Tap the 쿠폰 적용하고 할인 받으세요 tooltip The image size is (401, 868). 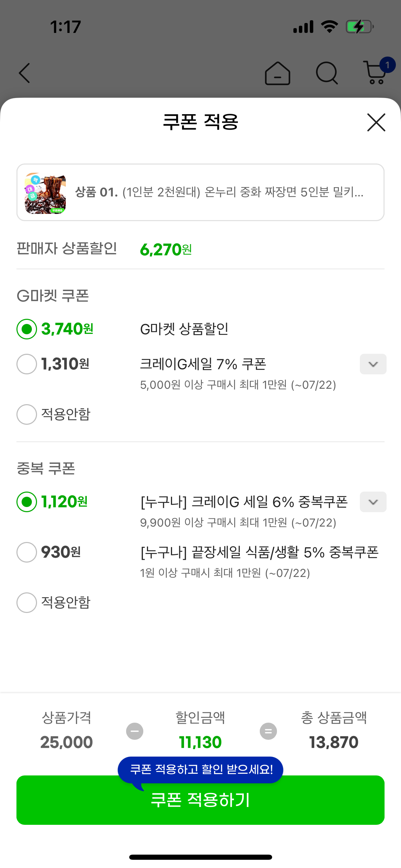tap(200, 770)
